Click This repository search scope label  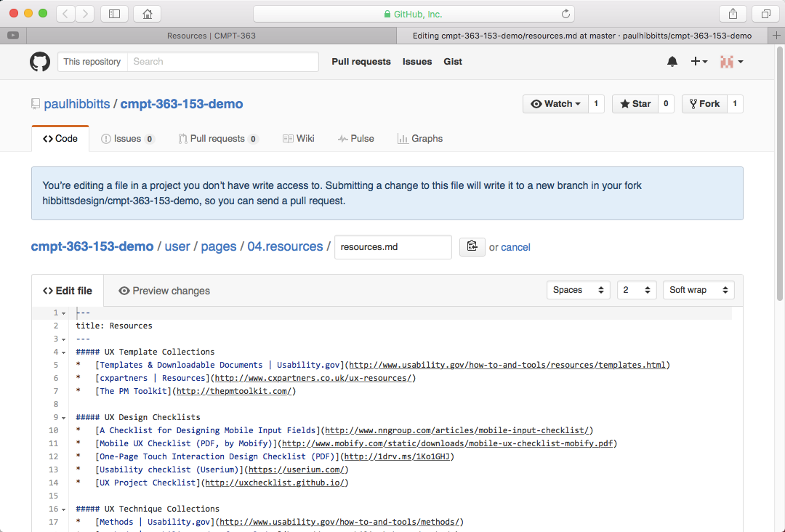(x=92, y=62)
